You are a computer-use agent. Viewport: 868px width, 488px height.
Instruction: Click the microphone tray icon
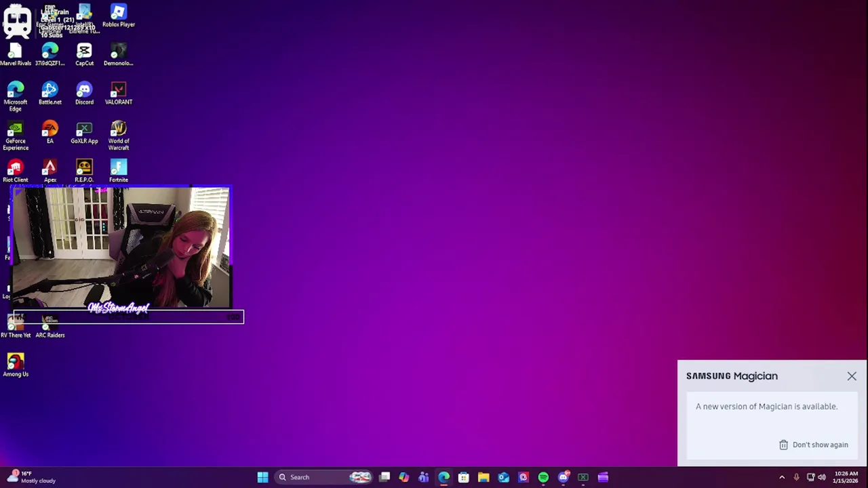[x=796, y=477]
